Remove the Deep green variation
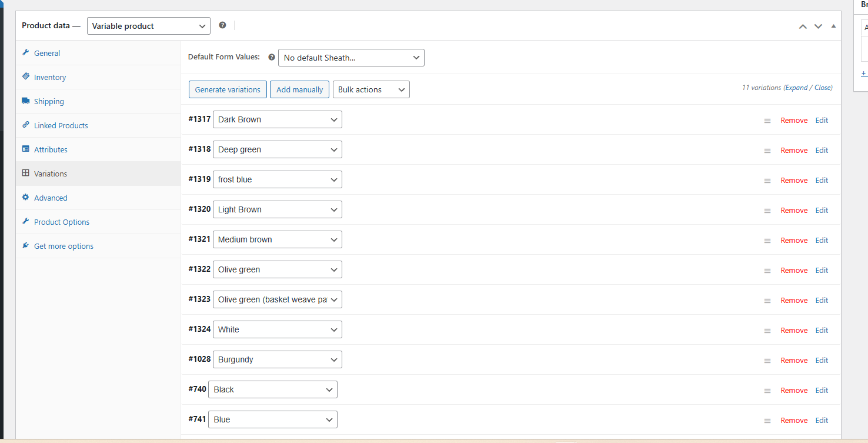 point(794,151)
